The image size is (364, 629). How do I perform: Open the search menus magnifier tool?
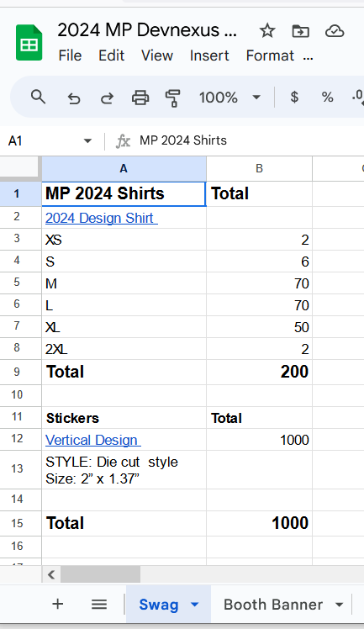(38, 97)
